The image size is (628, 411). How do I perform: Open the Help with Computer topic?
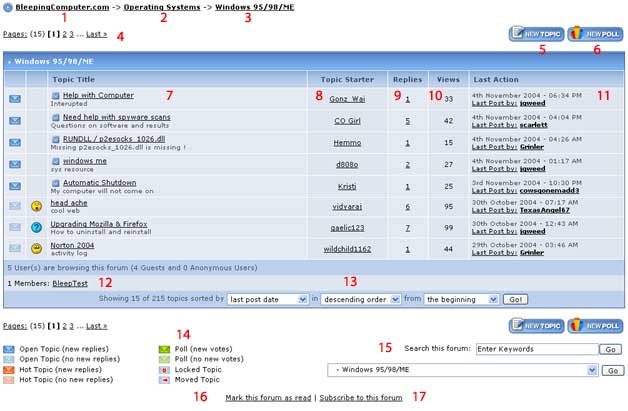(99, 95)
